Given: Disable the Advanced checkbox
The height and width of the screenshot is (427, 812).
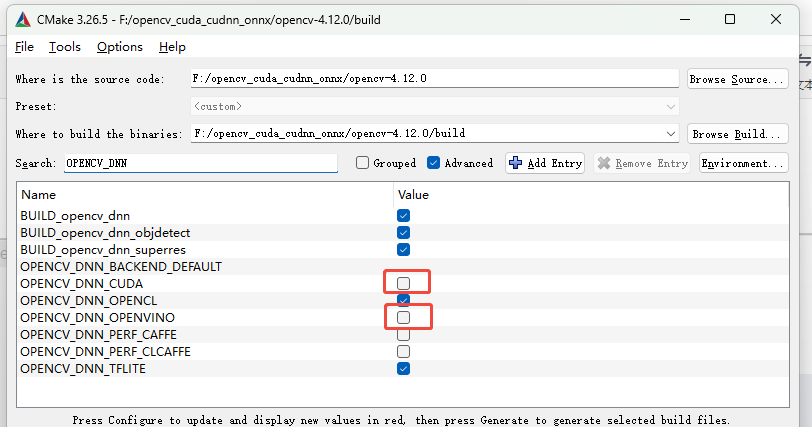Looking at the screenshot, I should click(434, 163).
